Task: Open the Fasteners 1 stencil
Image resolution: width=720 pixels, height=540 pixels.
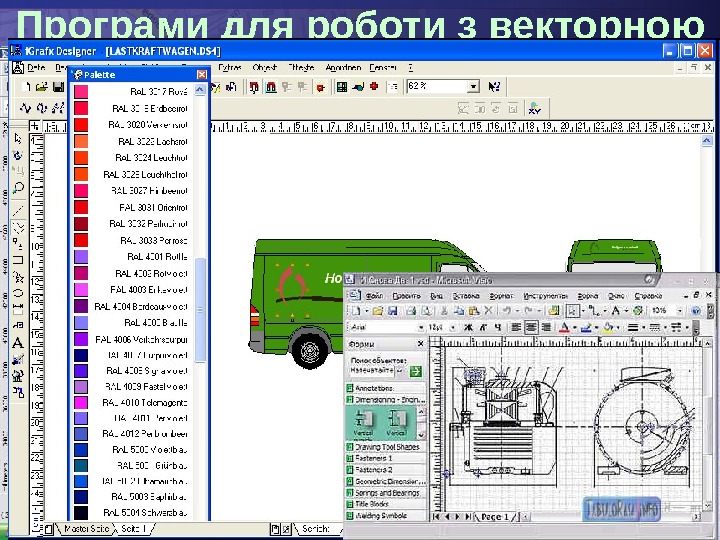Action: (385, 458)
